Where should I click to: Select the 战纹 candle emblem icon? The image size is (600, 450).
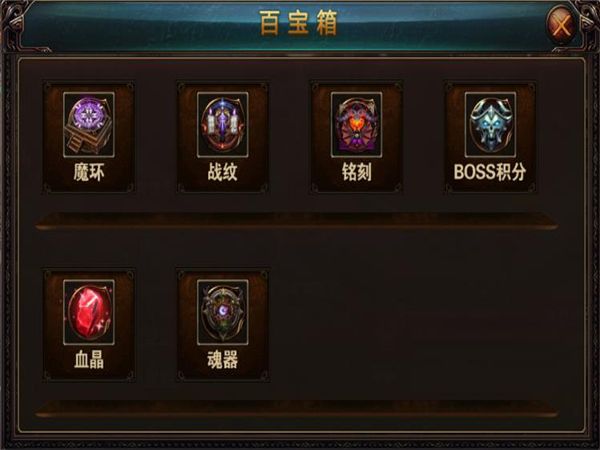[x=222, y=125]
